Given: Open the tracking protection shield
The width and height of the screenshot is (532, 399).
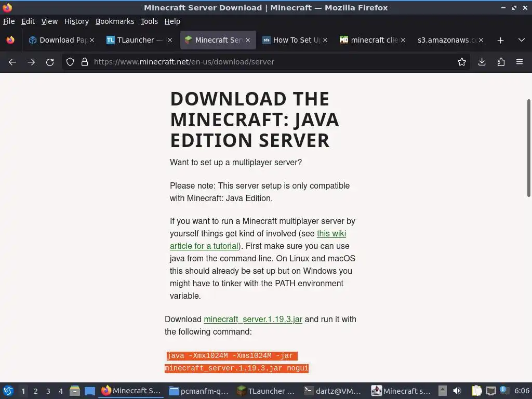Looking at the screenshot, I should (x=70, y=62).
